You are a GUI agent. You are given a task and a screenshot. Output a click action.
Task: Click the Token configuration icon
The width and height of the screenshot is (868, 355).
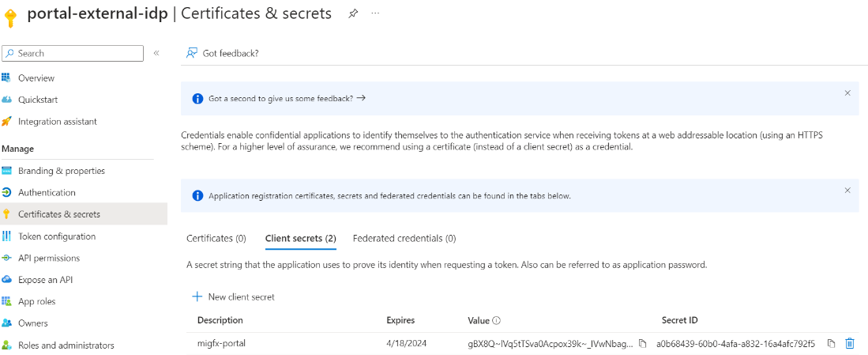tap(6, 236)
